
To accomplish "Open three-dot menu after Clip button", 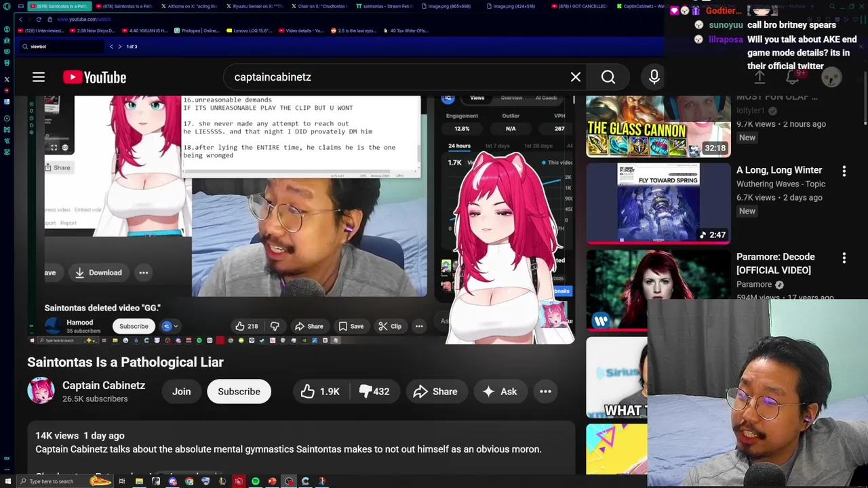I will (x=419, y=326).
